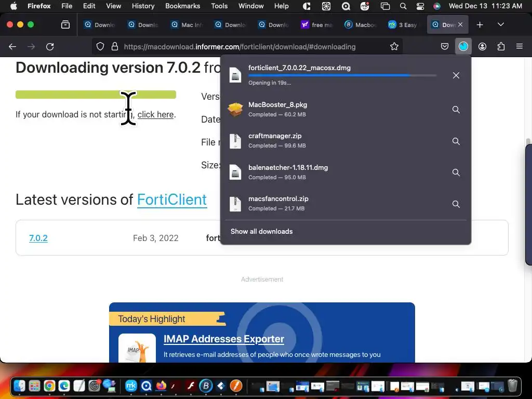
Task: Open Show all downloads
Action: click(262, 231)
